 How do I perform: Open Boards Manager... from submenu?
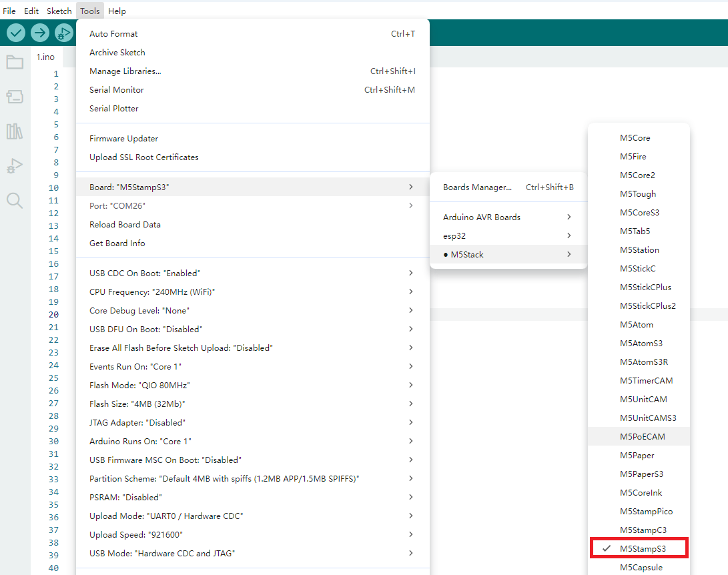pyautogui.click(x=508, y=187)
